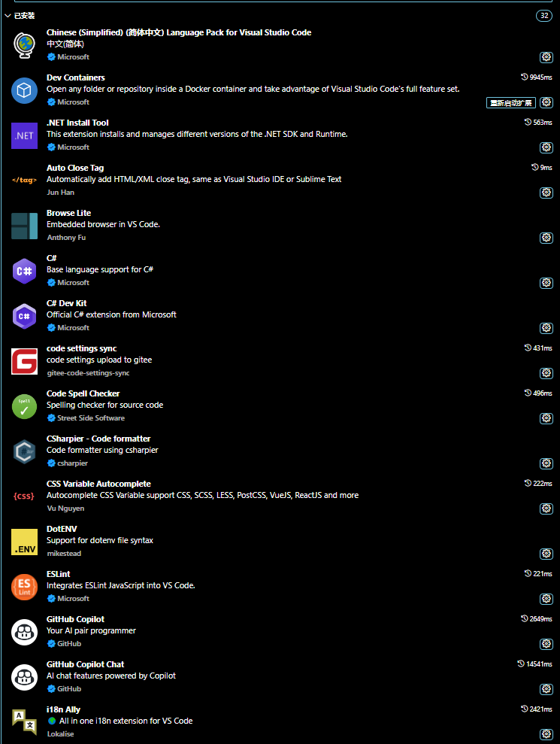
Task: Click the yellow .ENV DotENV icon
Action: click(24, 542)
